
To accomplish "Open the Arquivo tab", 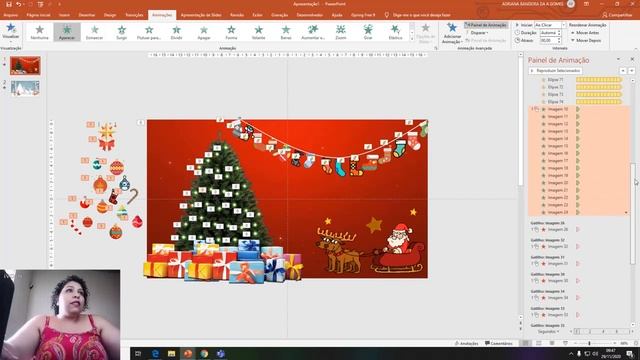I will [11, 15].
